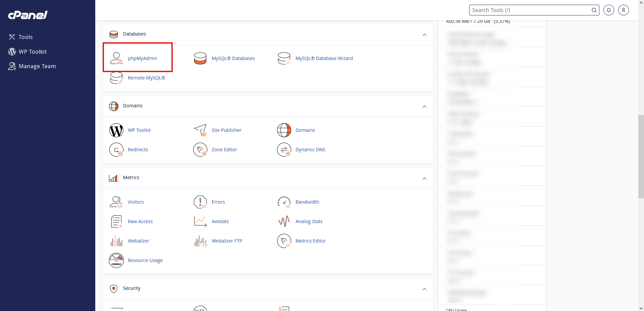The width and height of the screenshot is (644, 311).
Task: Collapse the Security section
Action: point(424,289)
